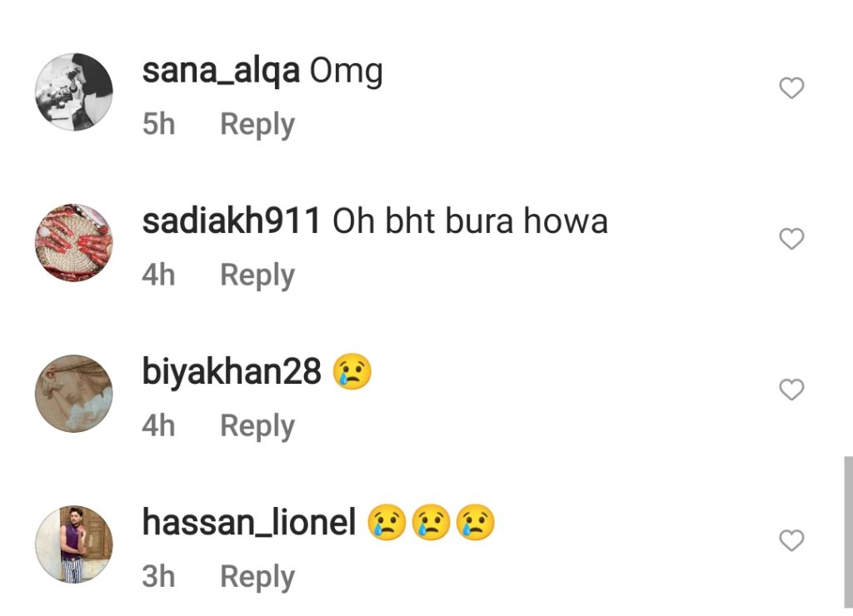853x616 pixels.
Task: Reply to sana_alqa's Omg comment
Action: coord(257,125)
